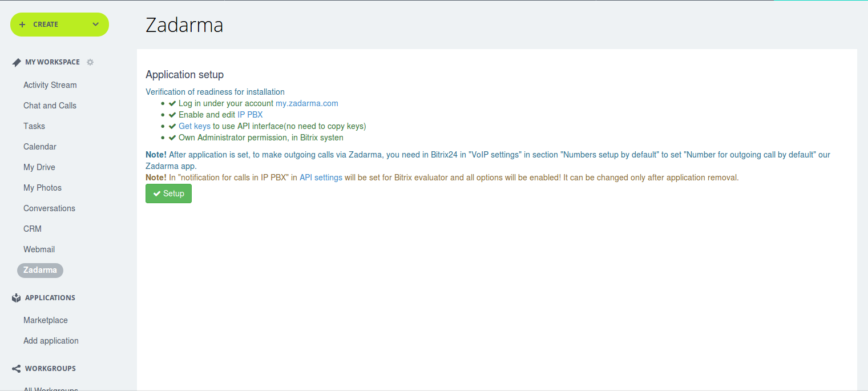Click the 'Own Administrator permission' line
Viewport: 868px width, 391px height.
click(261, 138)
